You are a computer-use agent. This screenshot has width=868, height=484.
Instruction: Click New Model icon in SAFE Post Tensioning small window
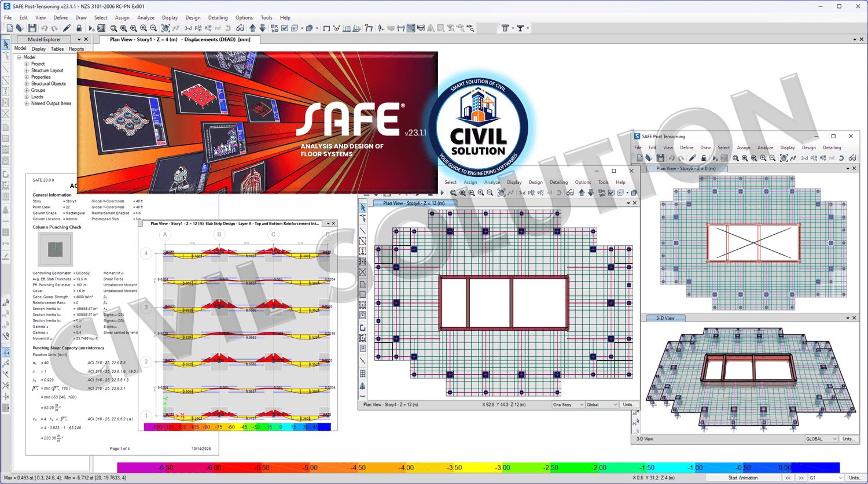639,158
